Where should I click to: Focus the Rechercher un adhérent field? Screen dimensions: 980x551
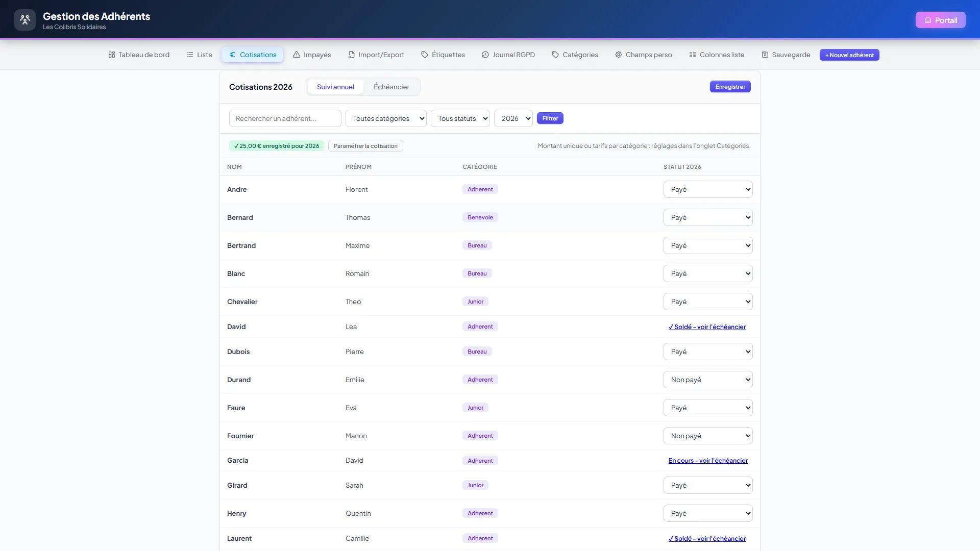coord(285,118)
